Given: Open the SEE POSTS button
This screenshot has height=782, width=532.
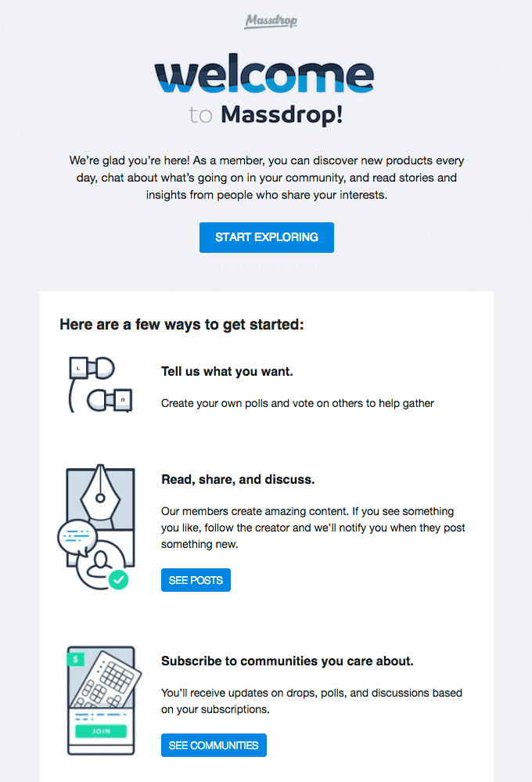Looking at the screenshot, I should tap(196, 580).
